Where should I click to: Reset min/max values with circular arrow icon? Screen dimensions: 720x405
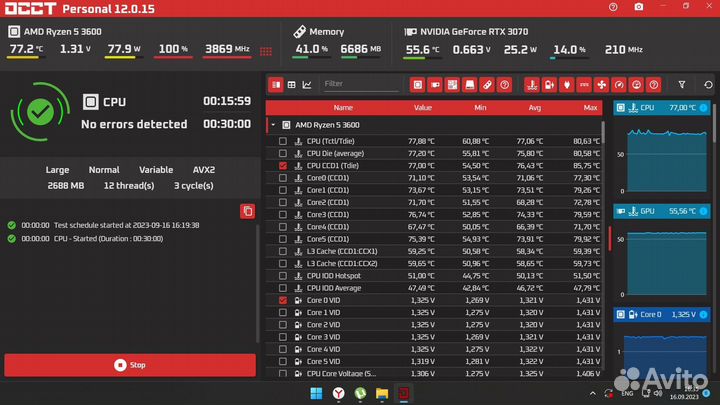[708, 84]
